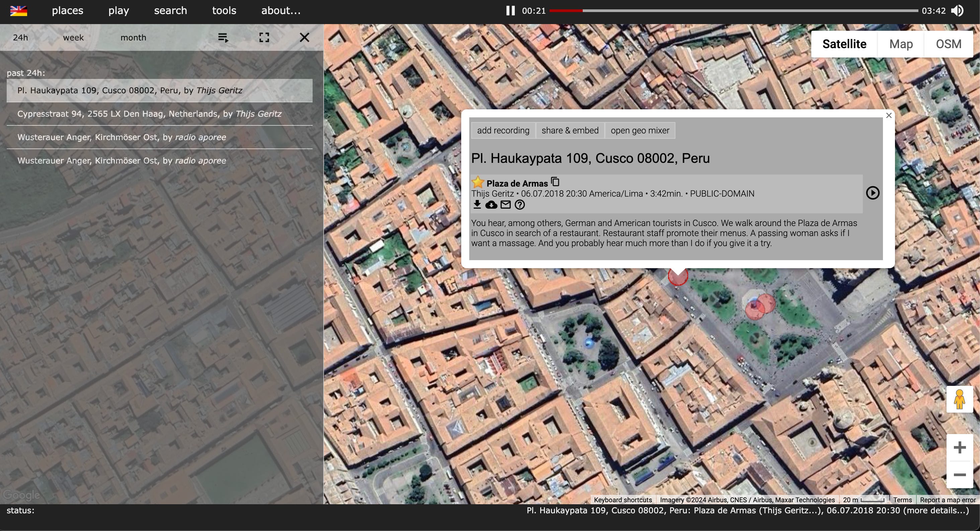Switch map view to OSM
This screenshot has height=531, width=980.
[949, 44]
